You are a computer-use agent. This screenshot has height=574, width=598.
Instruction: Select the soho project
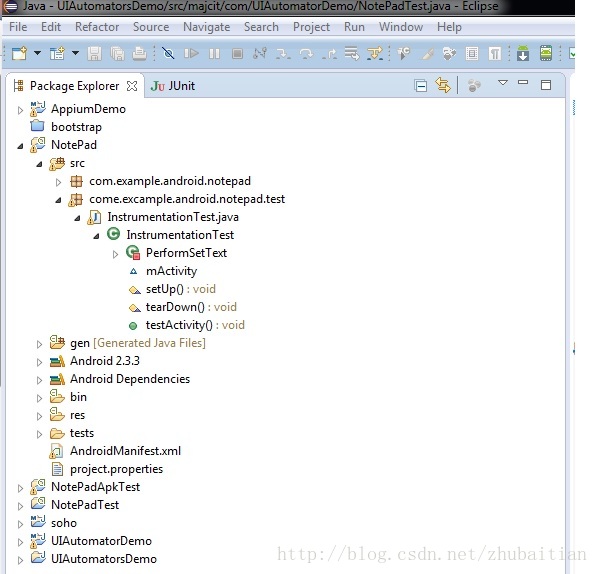[x=64, y=523]
